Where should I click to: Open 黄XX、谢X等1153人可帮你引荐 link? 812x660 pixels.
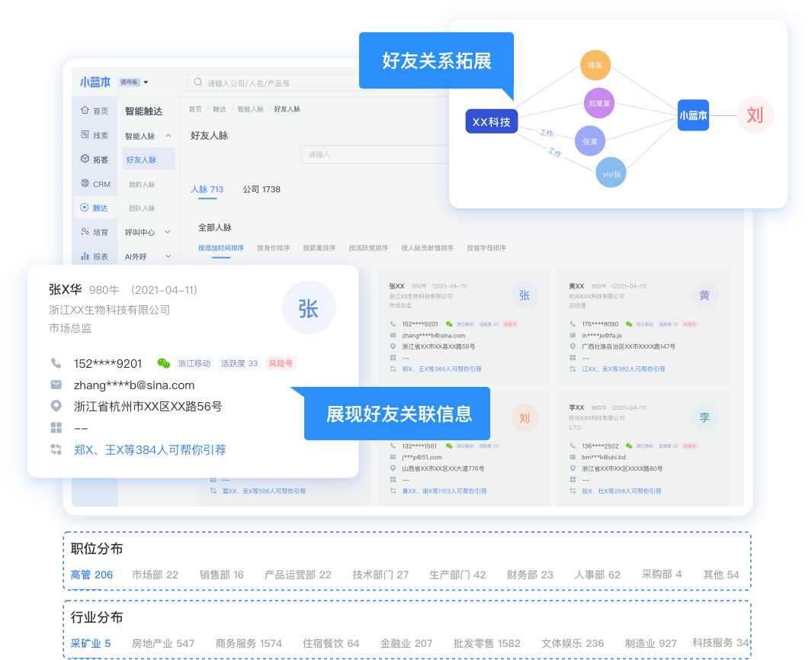point(445,491)
